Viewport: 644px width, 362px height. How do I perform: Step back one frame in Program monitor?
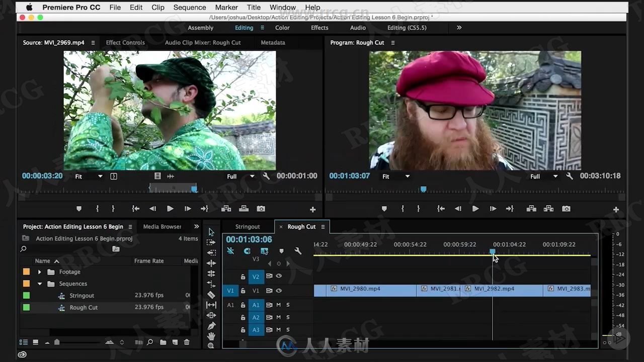click(x=458, y=209)
